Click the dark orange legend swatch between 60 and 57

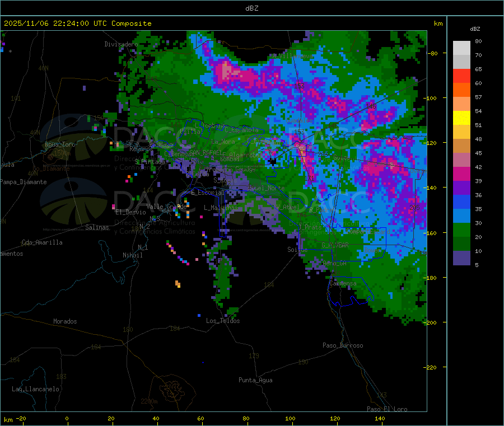tap(461, 90)
